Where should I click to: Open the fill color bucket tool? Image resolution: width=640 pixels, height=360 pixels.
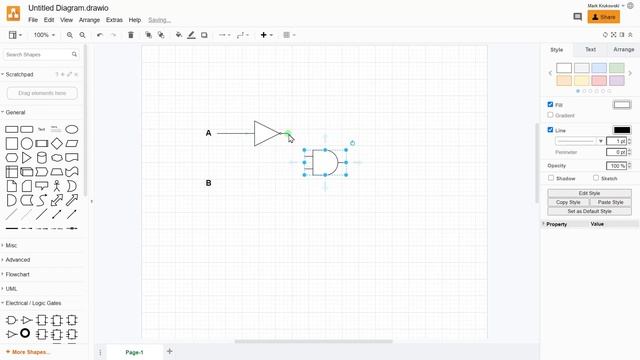[x=179, y=35]
